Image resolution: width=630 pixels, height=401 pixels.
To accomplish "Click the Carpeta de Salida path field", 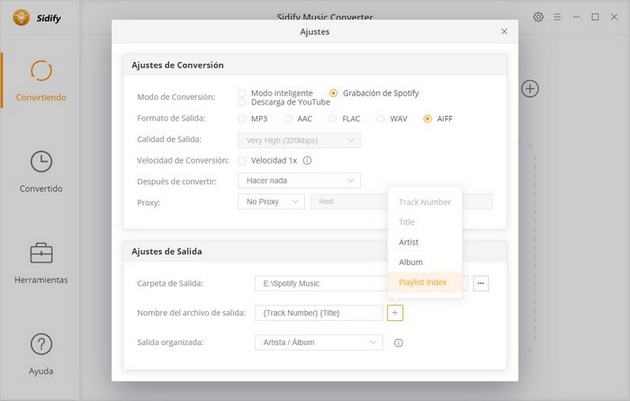I will (x=321, y=283).
